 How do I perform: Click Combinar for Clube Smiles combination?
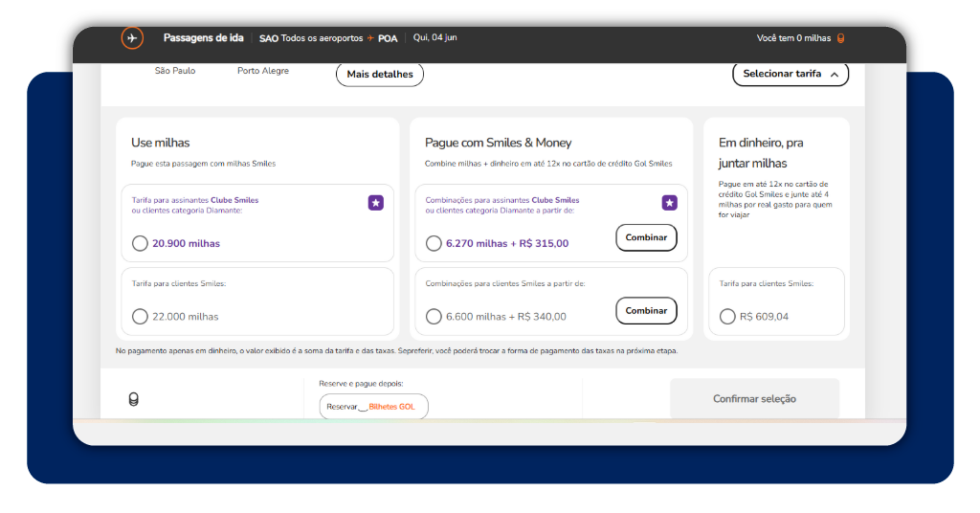tap(646, 237)
